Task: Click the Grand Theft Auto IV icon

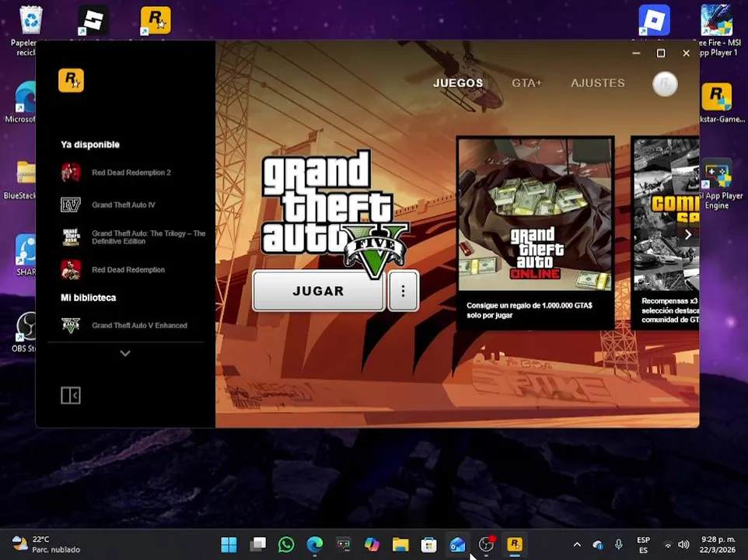Action: tap(71, 205)
